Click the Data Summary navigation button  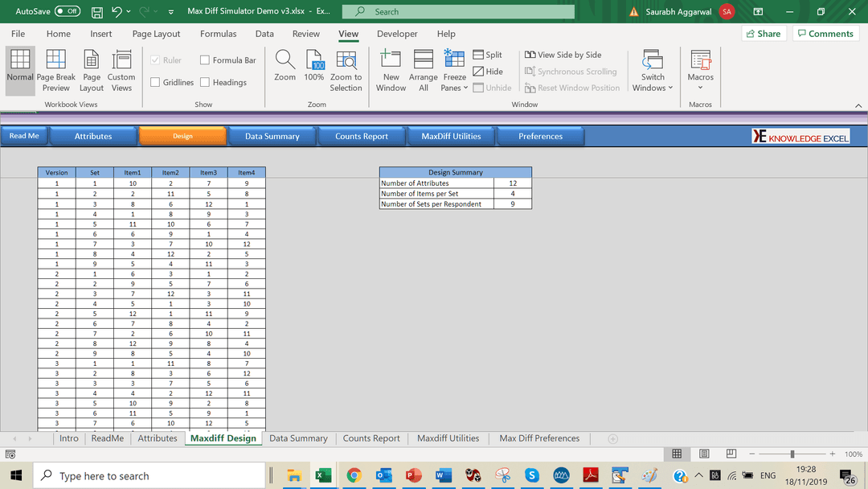(272, 137)
